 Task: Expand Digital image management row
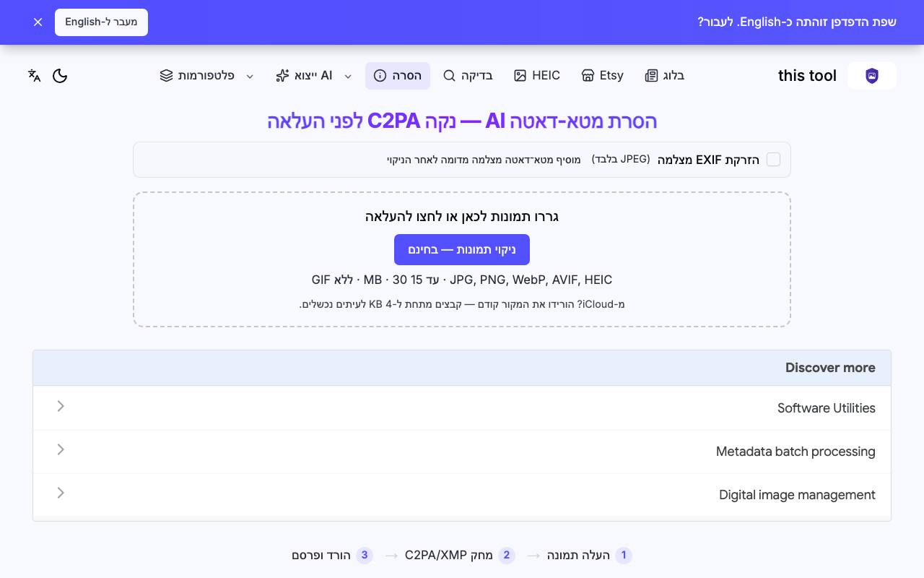pyautogui.click(x=462, y=495)
